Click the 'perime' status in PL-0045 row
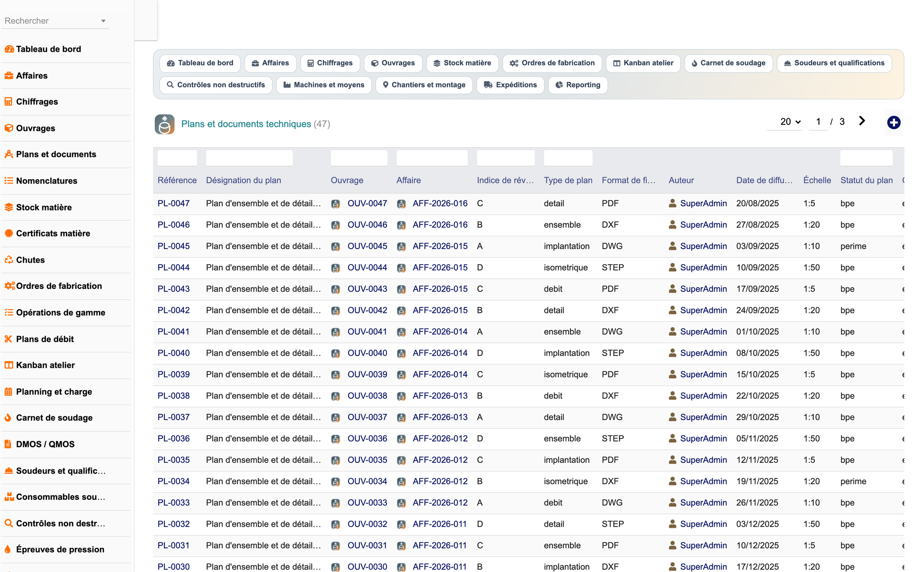 pos(853,246)
